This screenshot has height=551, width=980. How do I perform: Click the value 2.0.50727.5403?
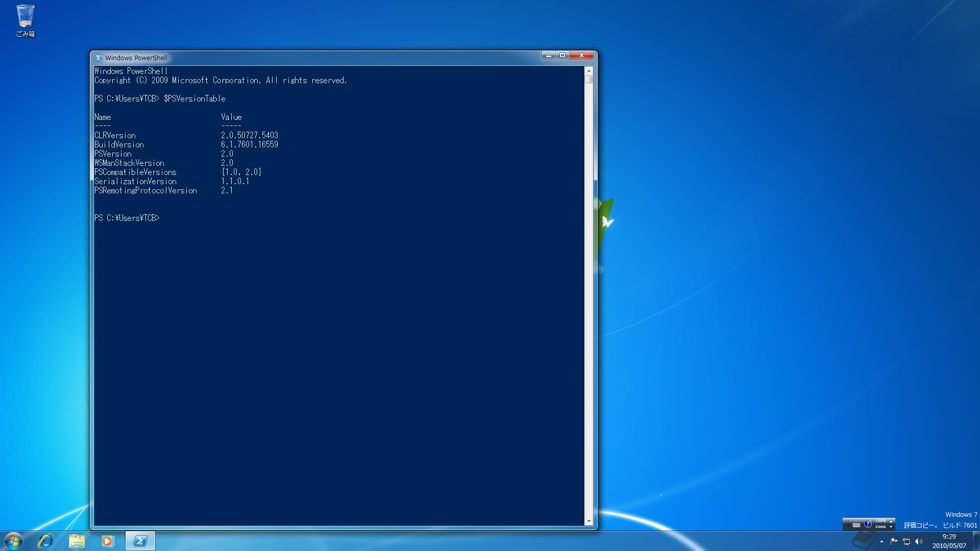250,136
